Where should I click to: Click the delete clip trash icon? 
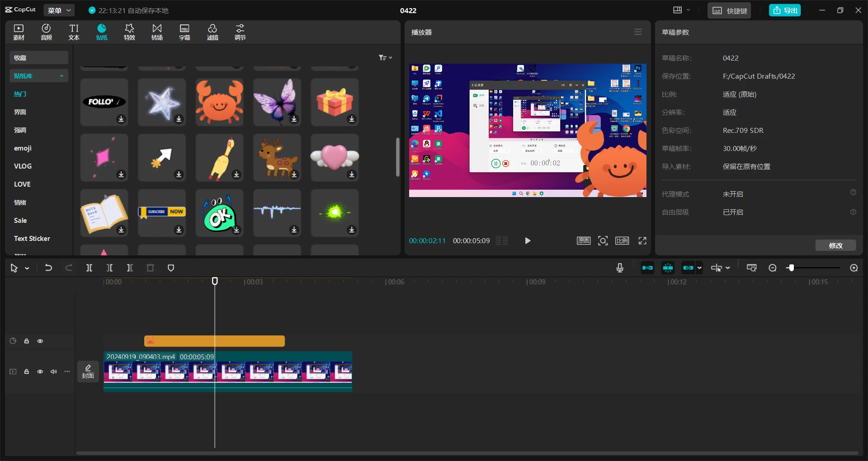pos(151,268)
